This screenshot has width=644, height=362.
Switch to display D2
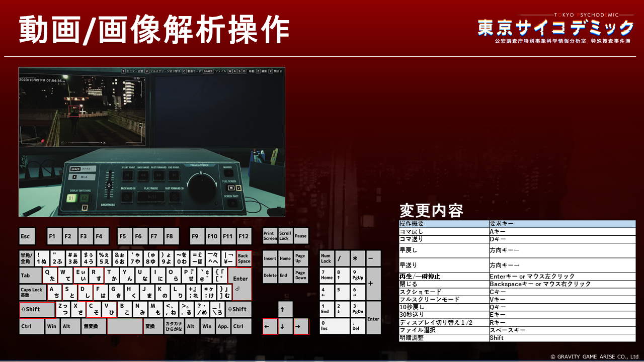[85, 198]
